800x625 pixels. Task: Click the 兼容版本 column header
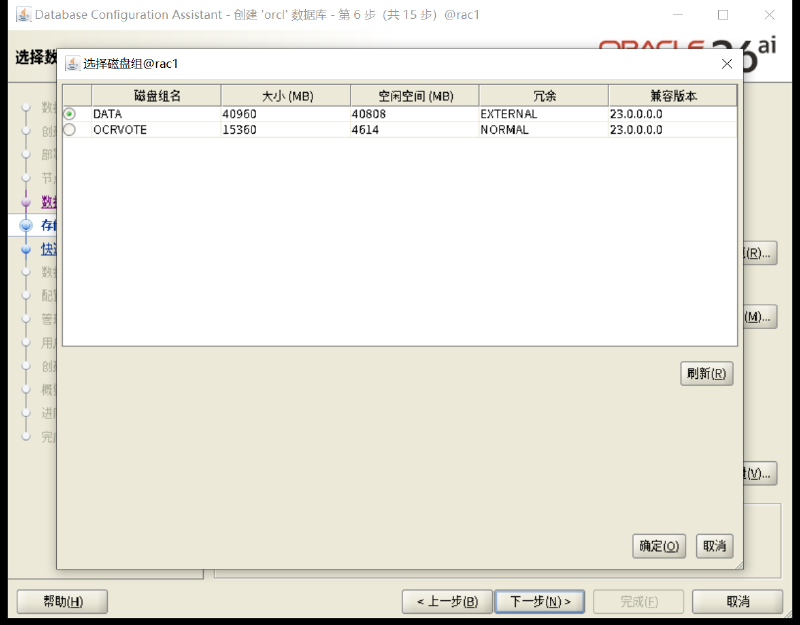coord(673,96)
